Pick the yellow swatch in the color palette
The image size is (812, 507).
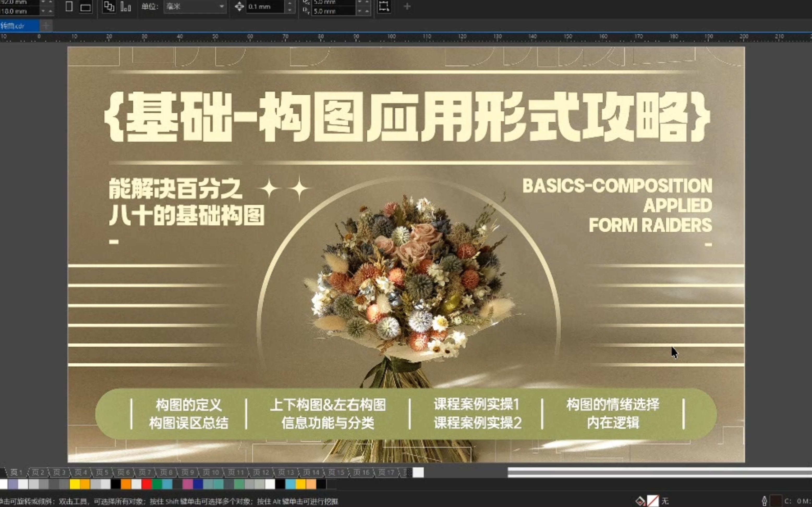tap(75, 484)
